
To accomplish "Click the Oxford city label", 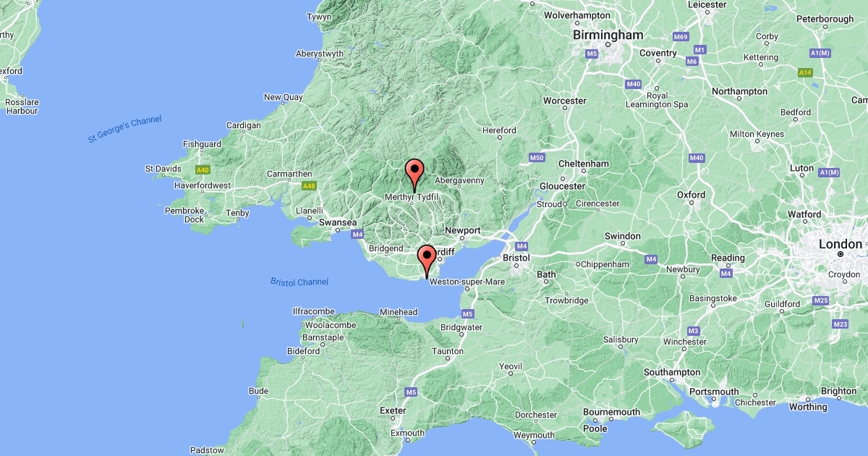I will tap(691, 195).
